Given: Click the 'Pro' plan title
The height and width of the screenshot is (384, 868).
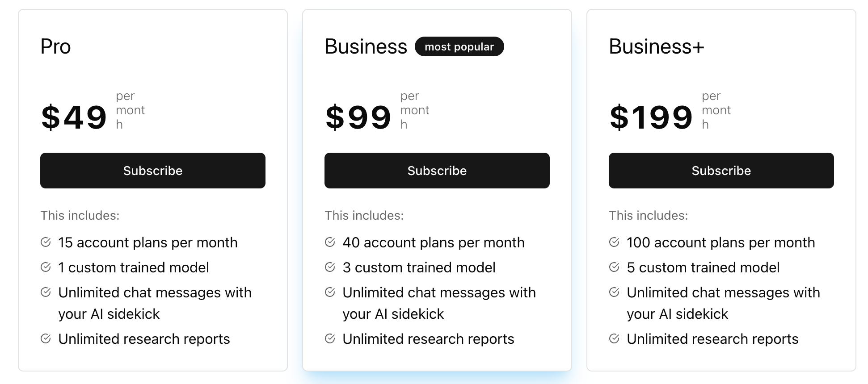Looking at the screenshot, I should coord(55,46).
